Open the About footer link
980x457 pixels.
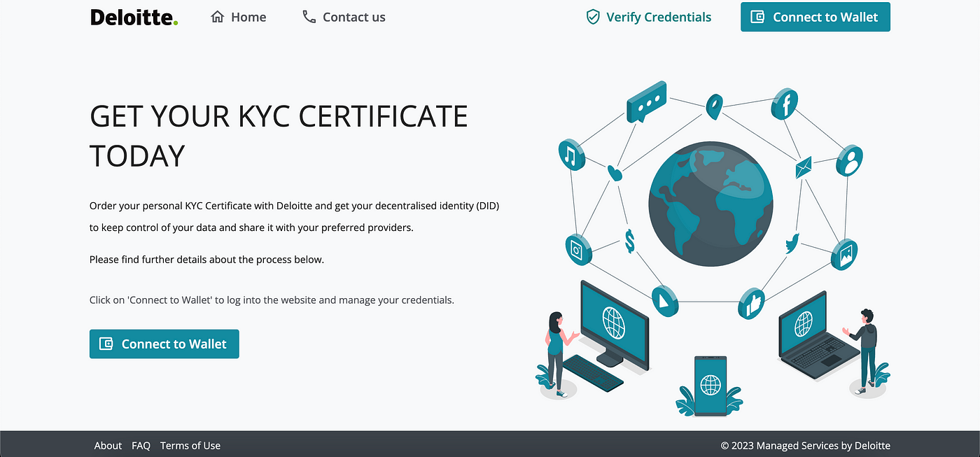click(x=108, y=445)
